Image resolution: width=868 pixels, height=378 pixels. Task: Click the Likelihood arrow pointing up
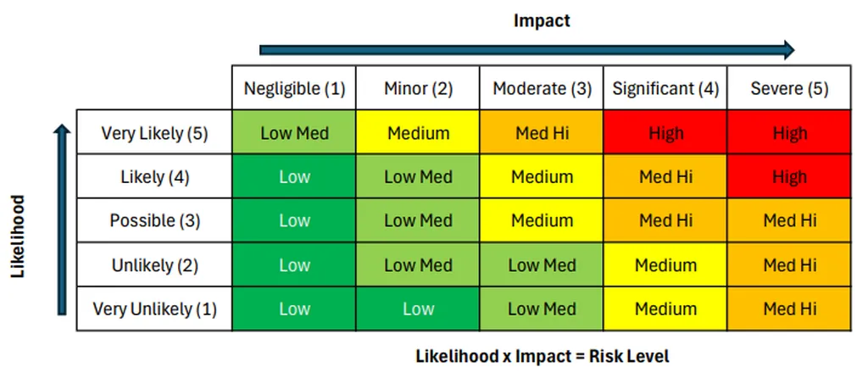[x=60, y=220]
